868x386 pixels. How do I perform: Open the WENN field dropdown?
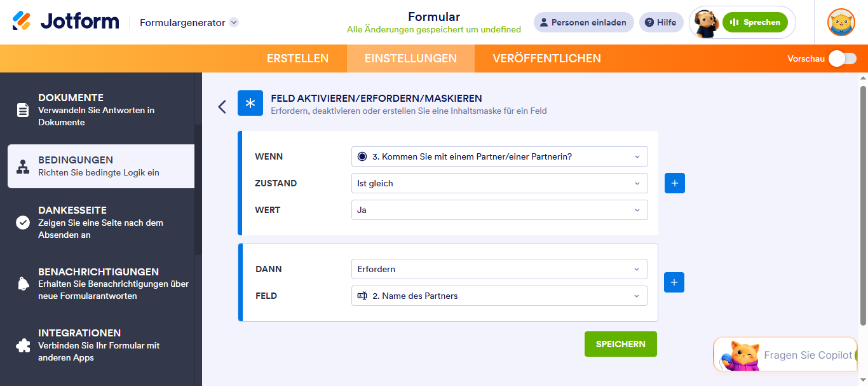(x=499, y=156)
